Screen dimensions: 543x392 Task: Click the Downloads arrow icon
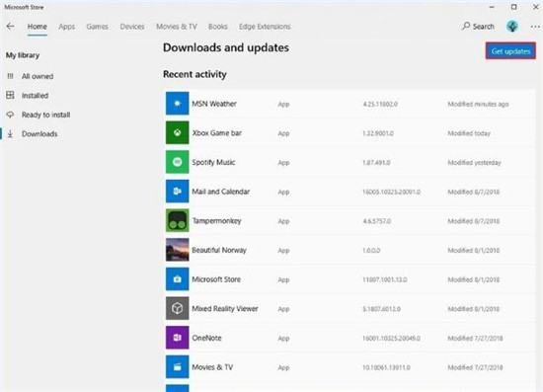[x=11, y=133]
